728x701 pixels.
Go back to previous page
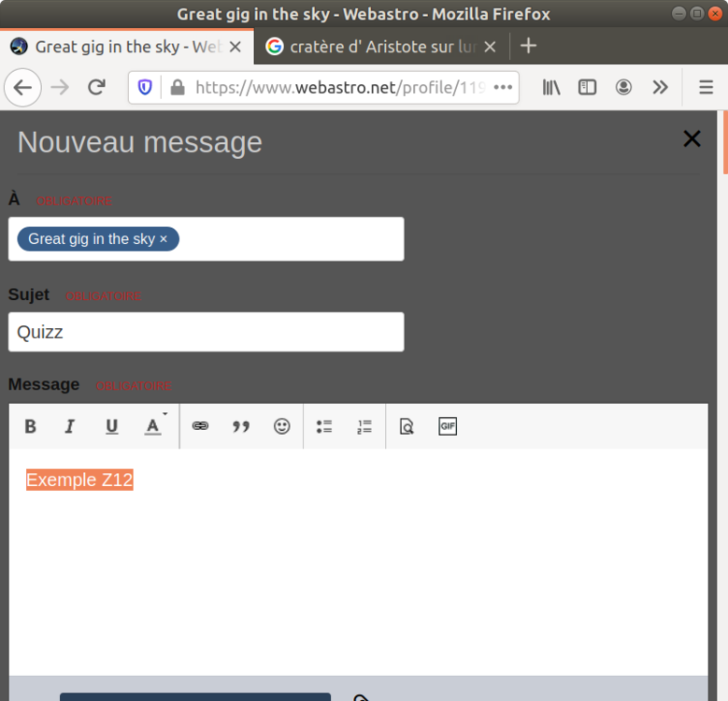click(x=22, y=87)
